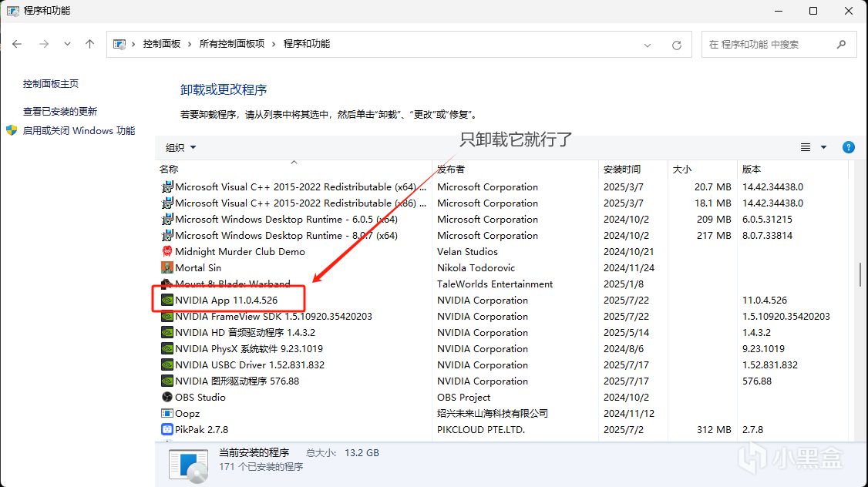Screen dimensions: 868x487
Task: Click publisher Nikola Todorovic
Action: click(x=476, y=268)
